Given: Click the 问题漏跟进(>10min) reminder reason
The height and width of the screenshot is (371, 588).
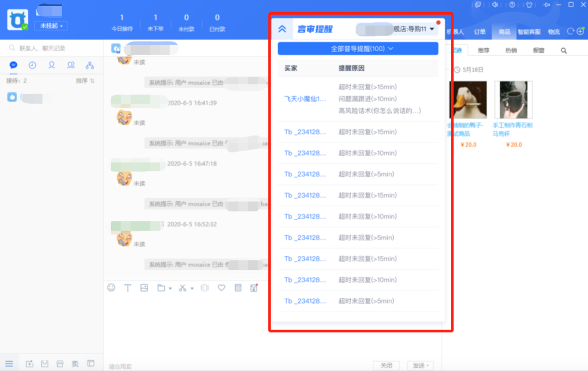Looking at the screenshot, I should point(367,99).
